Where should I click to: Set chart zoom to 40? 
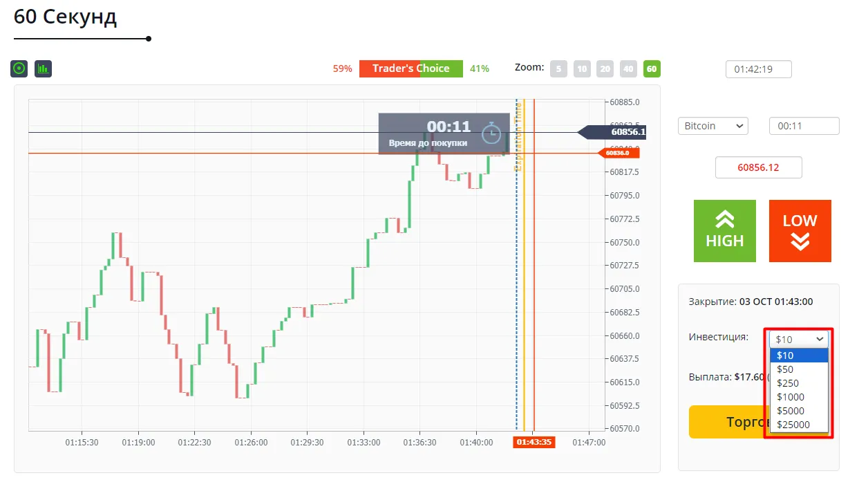(628, 68)
